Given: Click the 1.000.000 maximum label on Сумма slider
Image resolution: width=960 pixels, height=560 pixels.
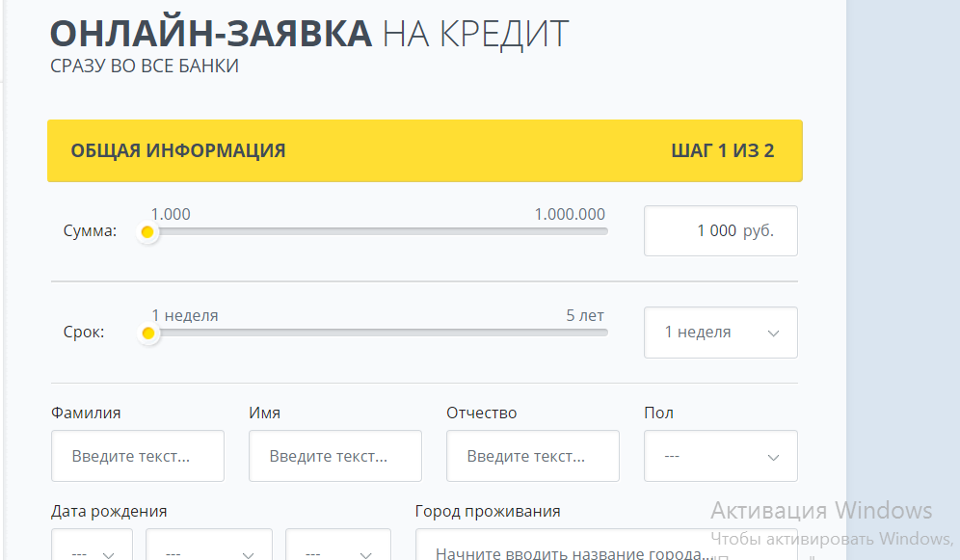Looking at the screenshot, I should pos(570,214).
